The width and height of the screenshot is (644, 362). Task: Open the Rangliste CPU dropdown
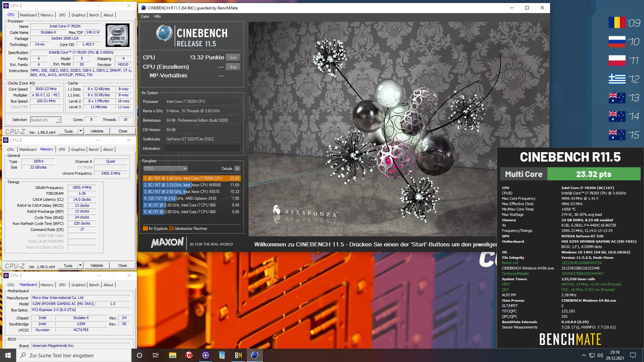point(165,169)
